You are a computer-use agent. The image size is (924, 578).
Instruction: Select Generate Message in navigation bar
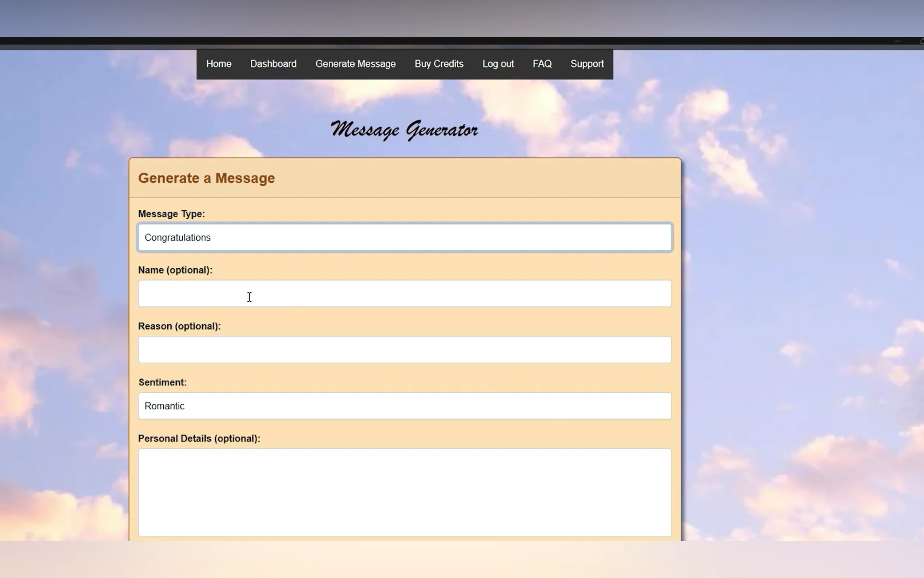(x=355, y=64)
